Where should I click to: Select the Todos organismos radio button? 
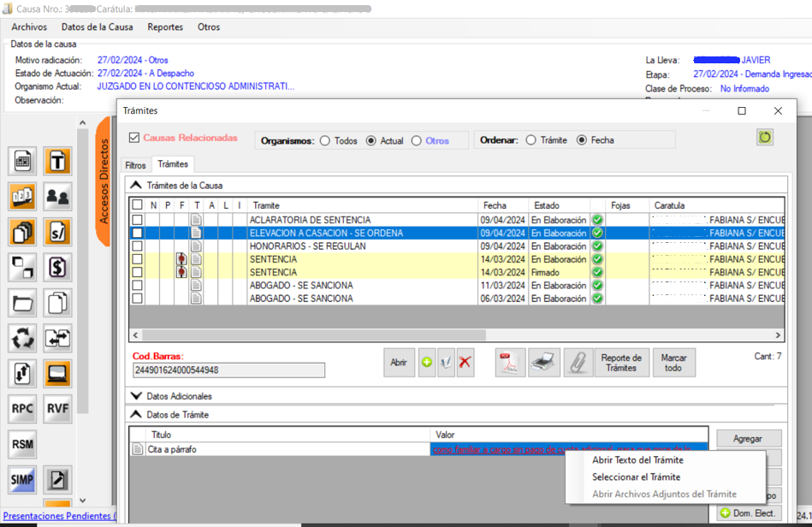pyautogui.click(x=325, y=140)
